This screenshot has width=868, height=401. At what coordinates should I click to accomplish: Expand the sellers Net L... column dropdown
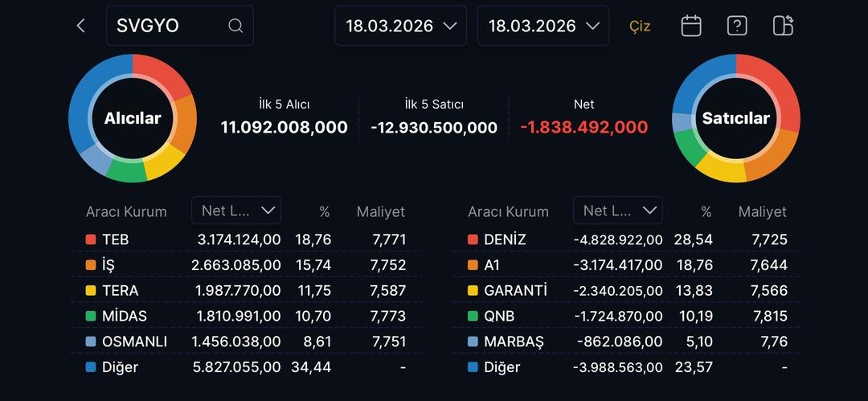point(618,211)
